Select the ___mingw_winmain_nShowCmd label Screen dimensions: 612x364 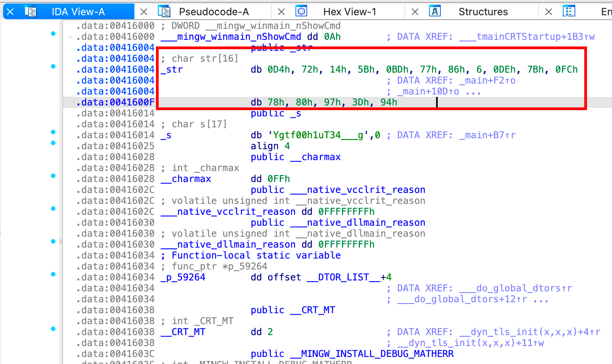231,37
